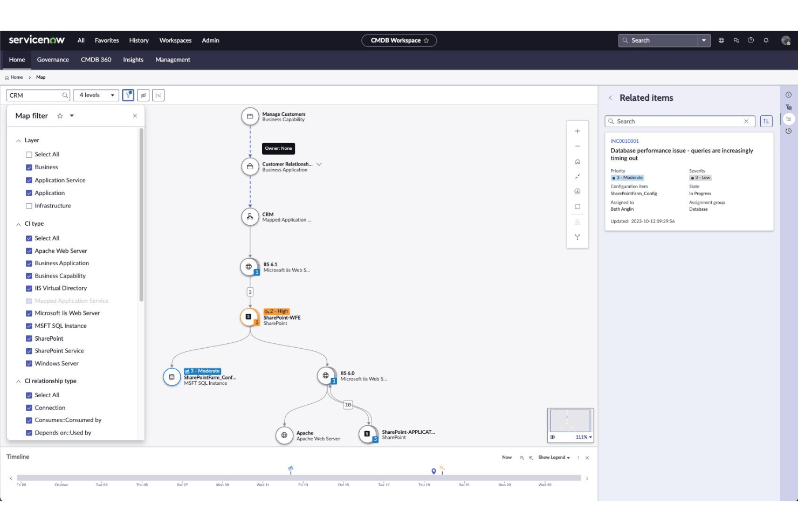Toggle the IIS Virtual Directory checkbox
This screenshot has width=798, height=532.
click(x=29, y=288)
